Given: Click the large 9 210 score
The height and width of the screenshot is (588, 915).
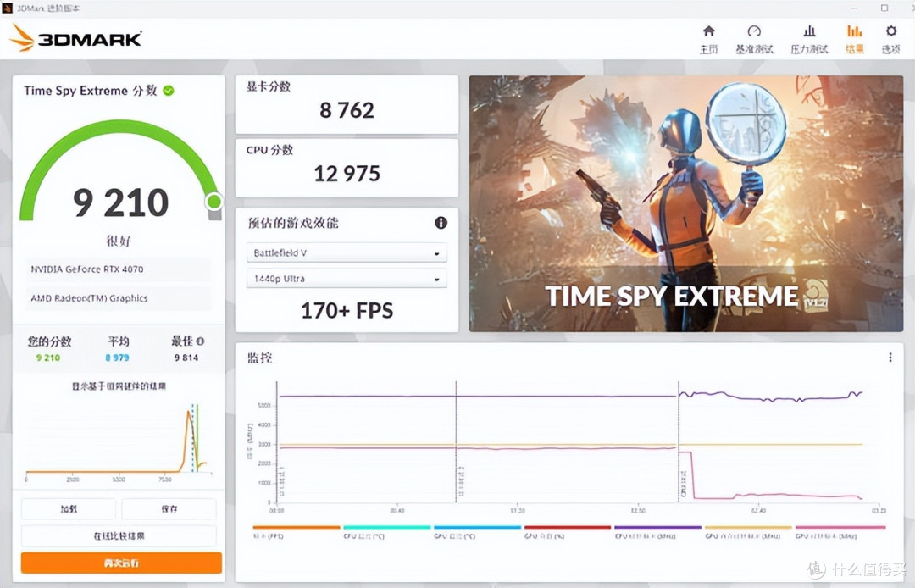Looking at the screenshot, I should pos(121,202).
